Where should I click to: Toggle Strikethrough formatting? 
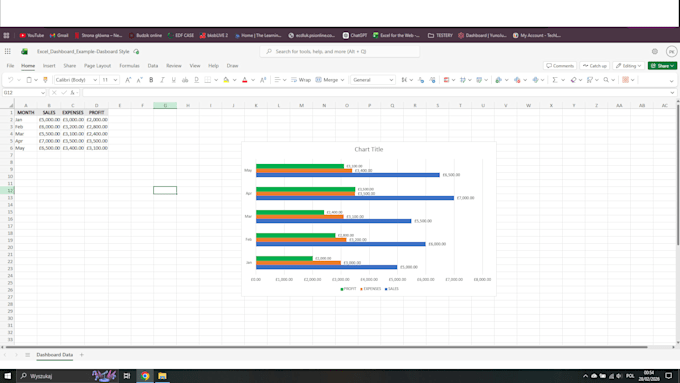185,80
